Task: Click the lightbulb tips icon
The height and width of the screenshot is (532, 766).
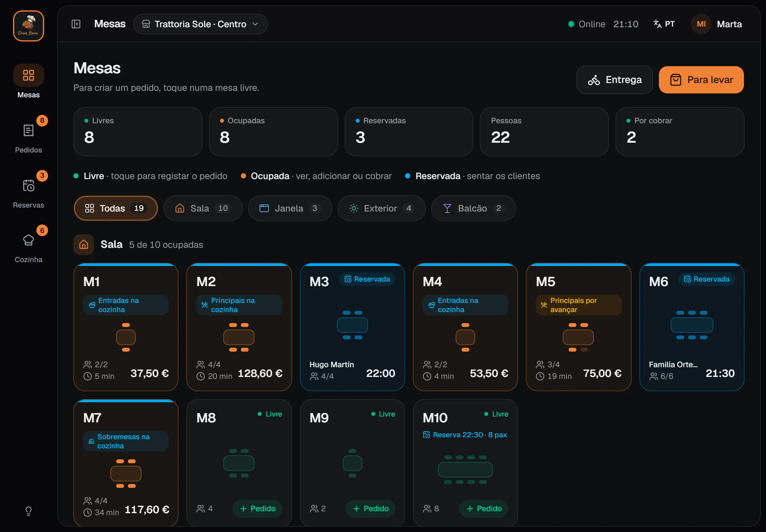Action: pos(28,511)
